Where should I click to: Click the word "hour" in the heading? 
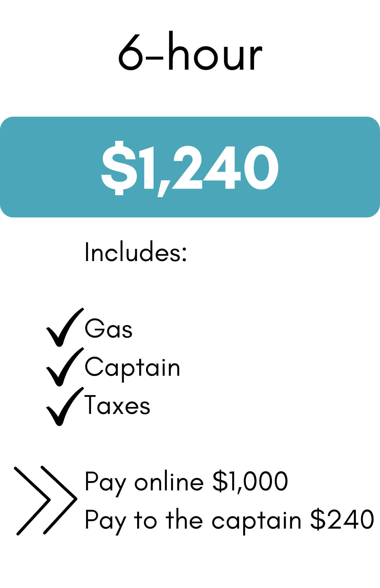click(214, 53)
